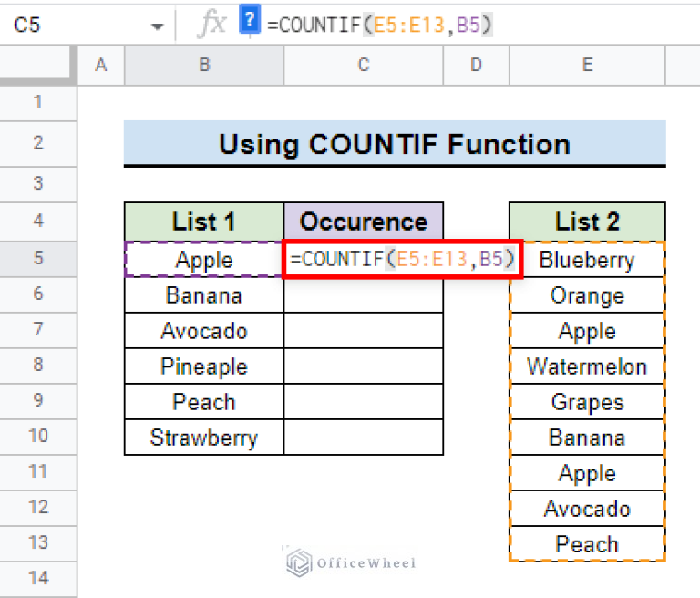Click the 'Orange' cell in List 2
This screenshot has width=700, height=598.
coord(587,295)
